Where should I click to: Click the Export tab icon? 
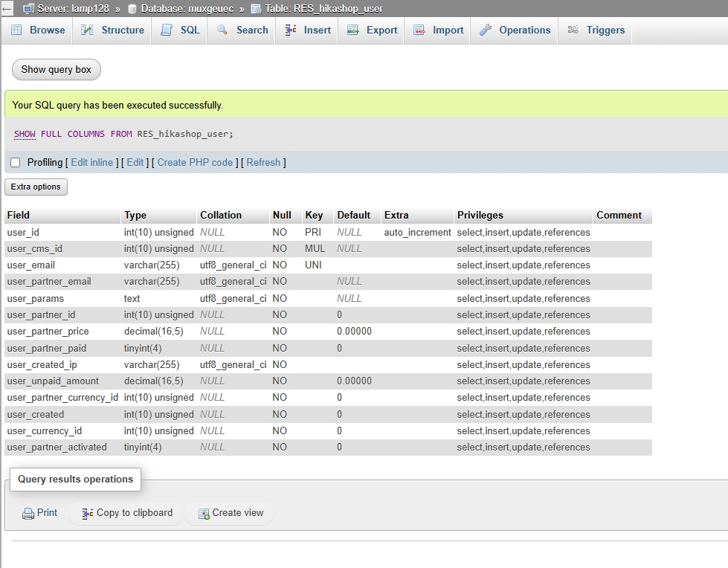[x=352, y=30]
